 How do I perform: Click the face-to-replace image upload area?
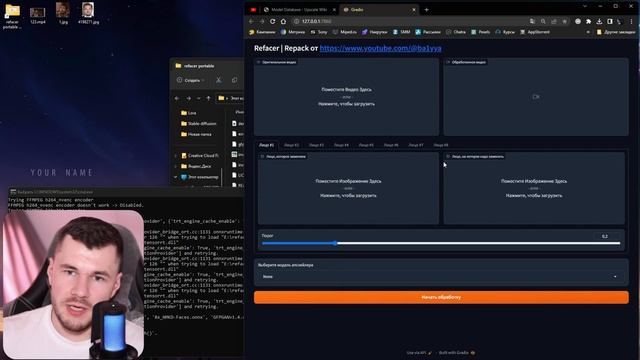point(348,188)
